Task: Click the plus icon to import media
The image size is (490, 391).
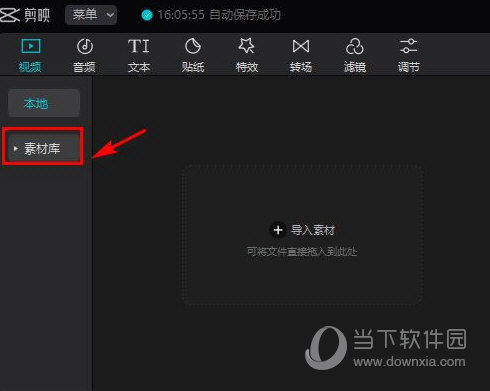Action: (278, 230)
